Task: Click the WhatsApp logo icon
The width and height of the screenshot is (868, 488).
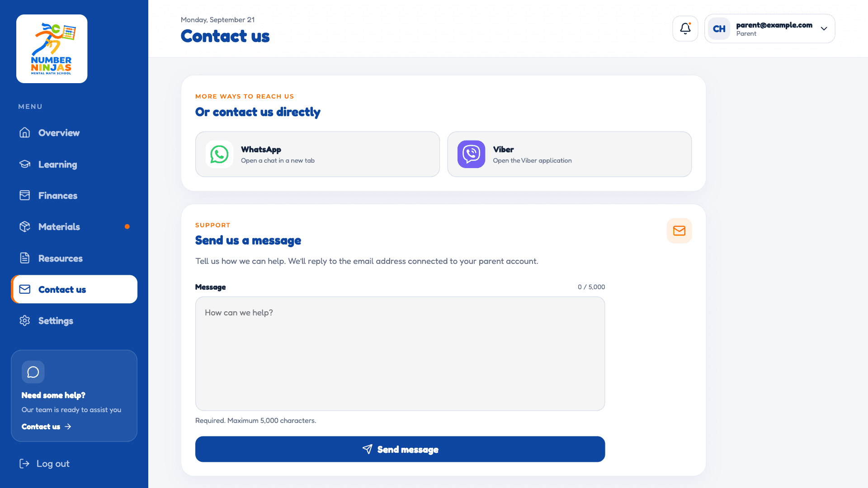Action: click(219, 154)
